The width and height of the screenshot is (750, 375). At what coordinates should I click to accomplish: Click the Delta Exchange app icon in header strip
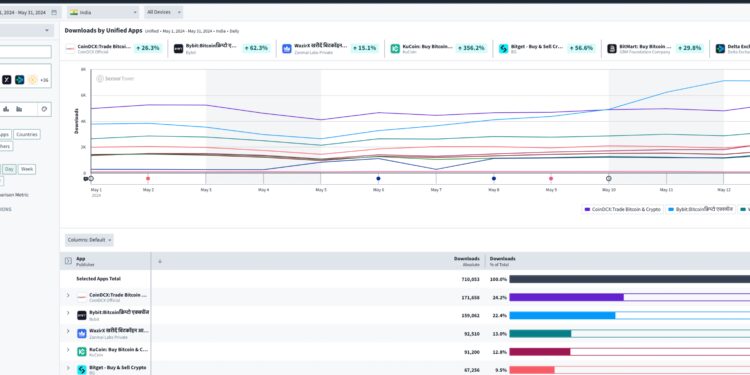tap(720, 48)
